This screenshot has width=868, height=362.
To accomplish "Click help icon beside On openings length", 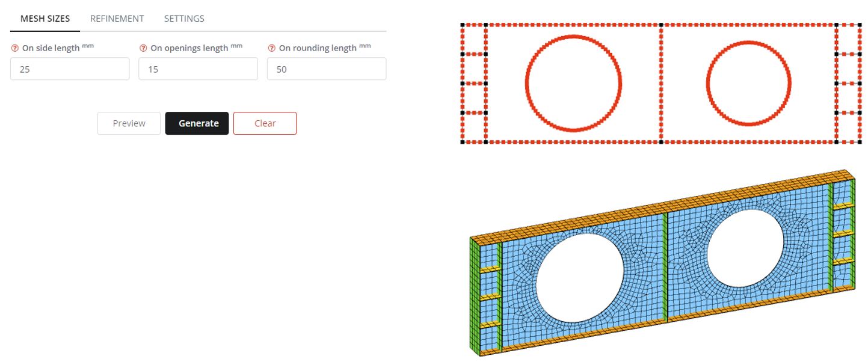I will (143, 48).
